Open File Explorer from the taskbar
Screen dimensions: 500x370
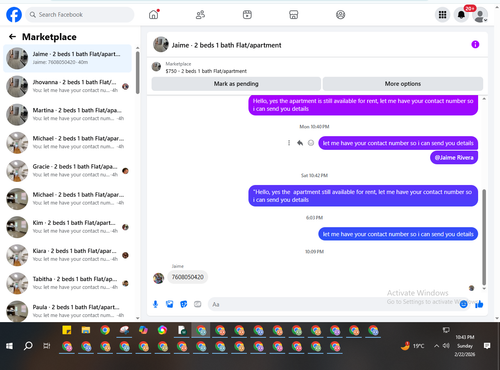coord(86,330)
